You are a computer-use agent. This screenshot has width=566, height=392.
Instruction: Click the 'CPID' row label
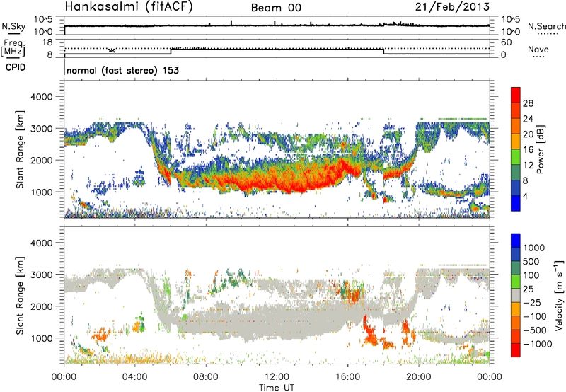click(x=15, y=67)
